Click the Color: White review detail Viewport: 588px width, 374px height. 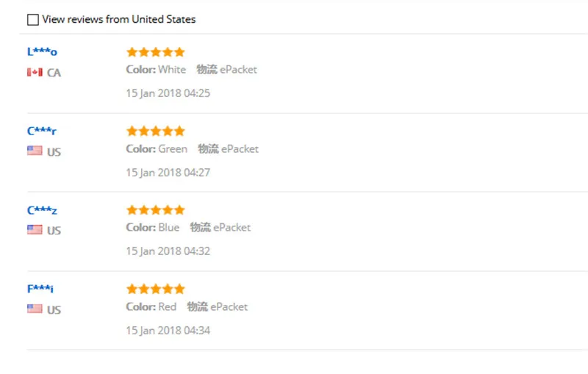[156, 70]
